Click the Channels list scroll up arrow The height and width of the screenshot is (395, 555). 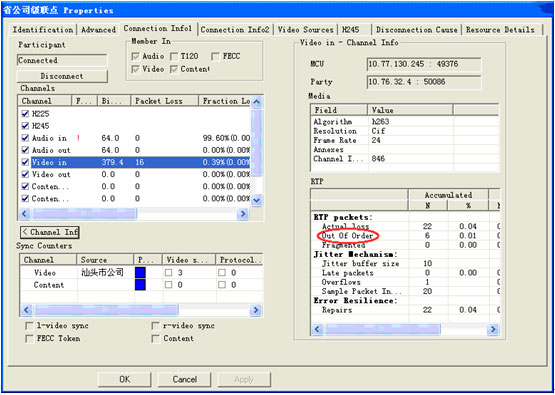point(257,102)
